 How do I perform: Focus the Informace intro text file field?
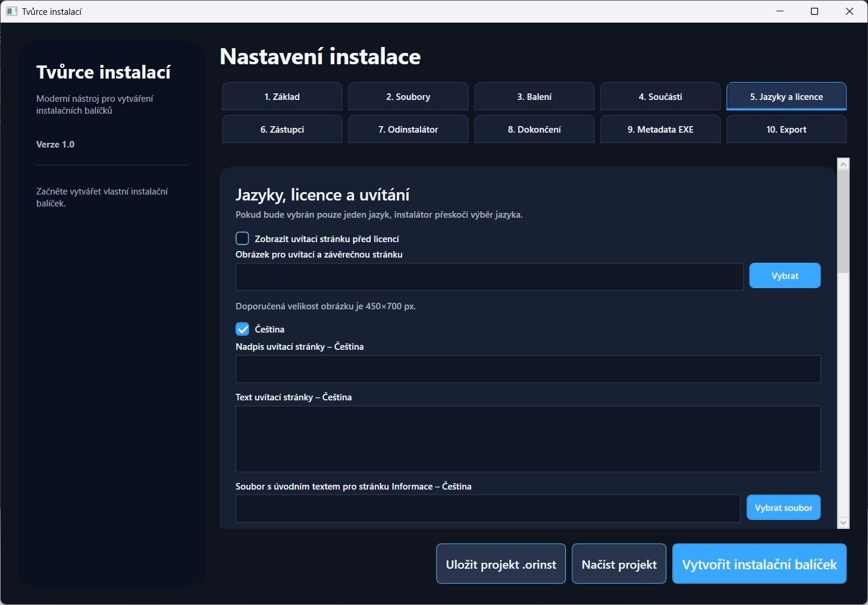click(x=488, y=509)
